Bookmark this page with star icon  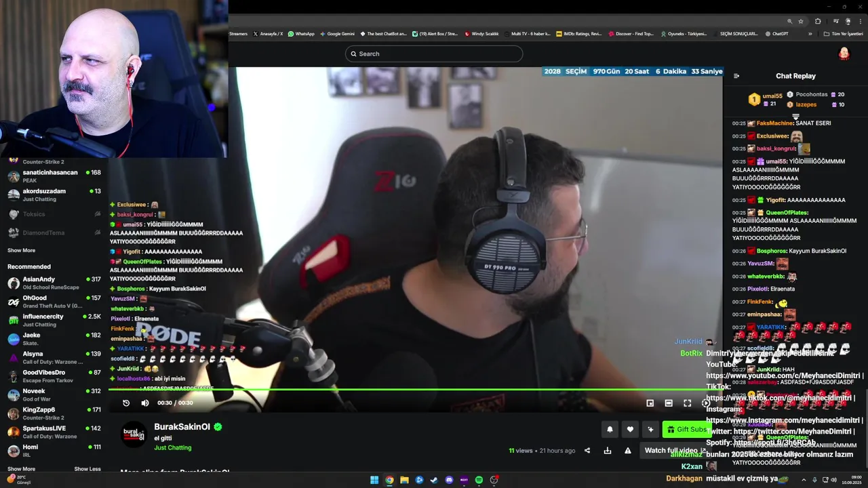(801, 21)
